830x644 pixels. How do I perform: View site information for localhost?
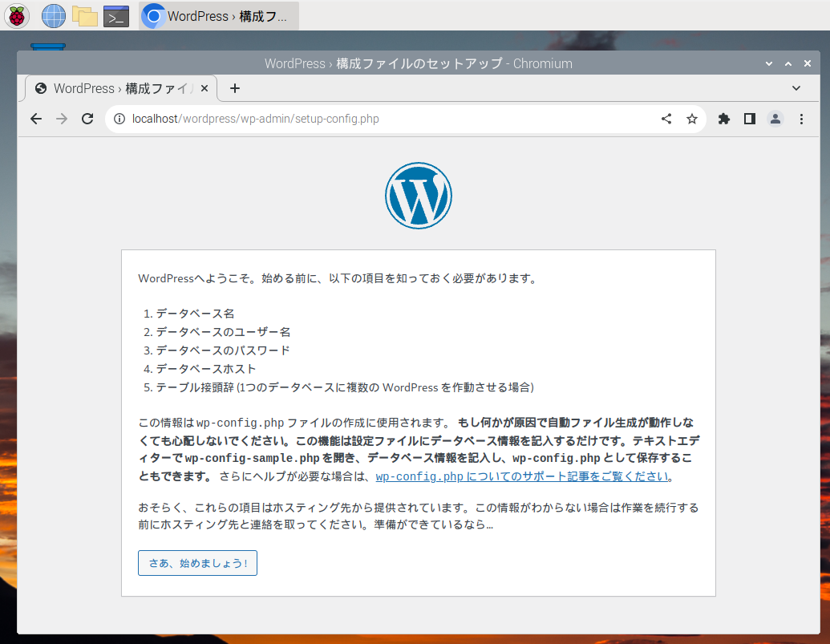[x=119, y=119]
